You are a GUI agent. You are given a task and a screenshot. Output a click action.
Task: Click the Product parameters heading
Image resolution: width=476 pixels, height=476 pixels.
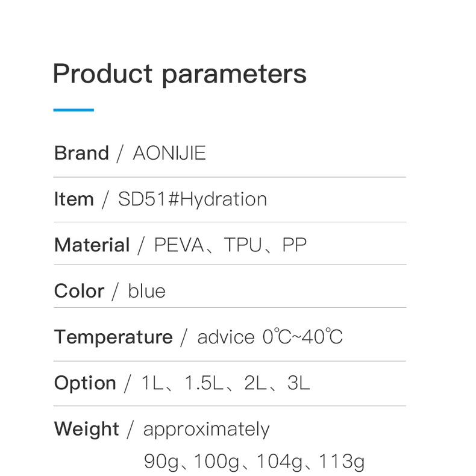[x=180, y=74]
